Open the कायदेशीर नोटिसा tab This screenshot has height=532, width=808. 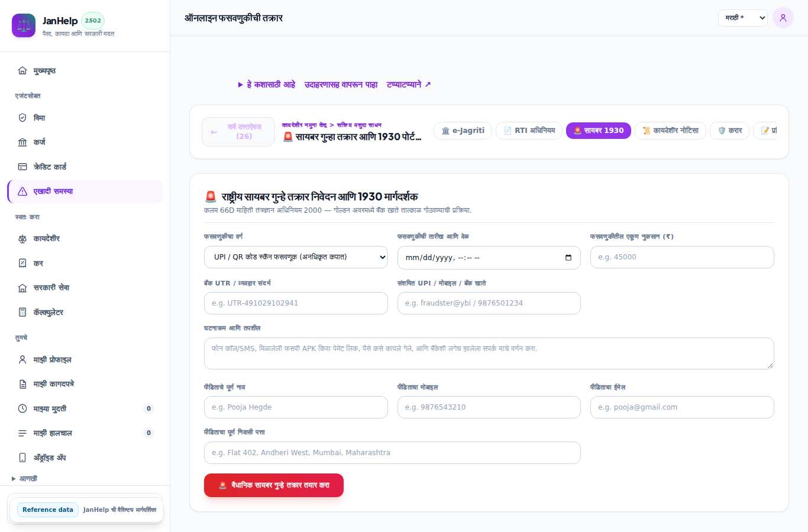coord(671,131)
